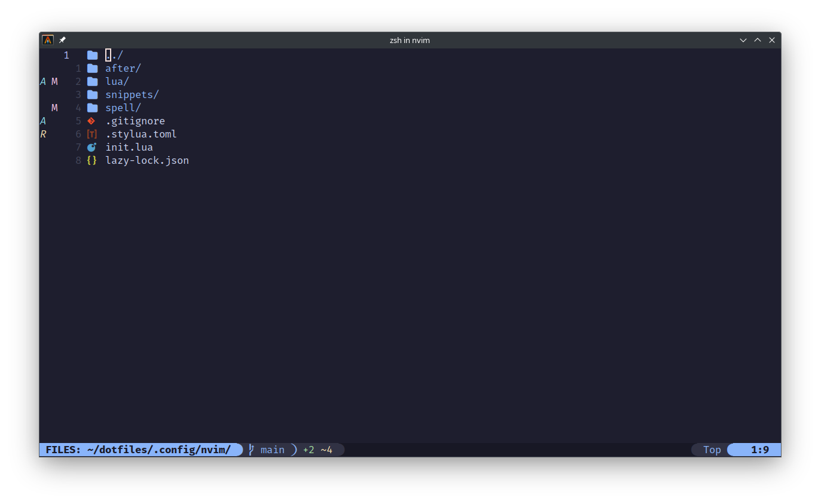Open the after/ directory entry
The width and height of the screenshot is (821, 504).
coord(123,68)
